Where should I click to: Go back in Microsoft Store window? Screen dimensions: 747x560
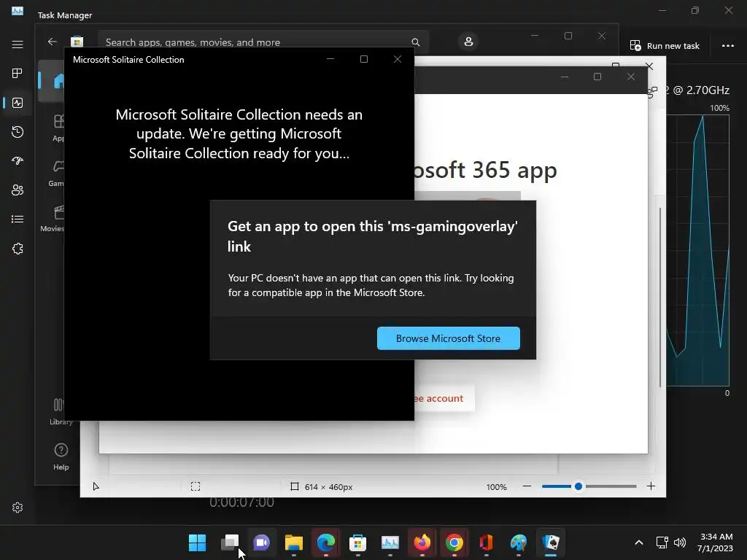click(53, 42)
